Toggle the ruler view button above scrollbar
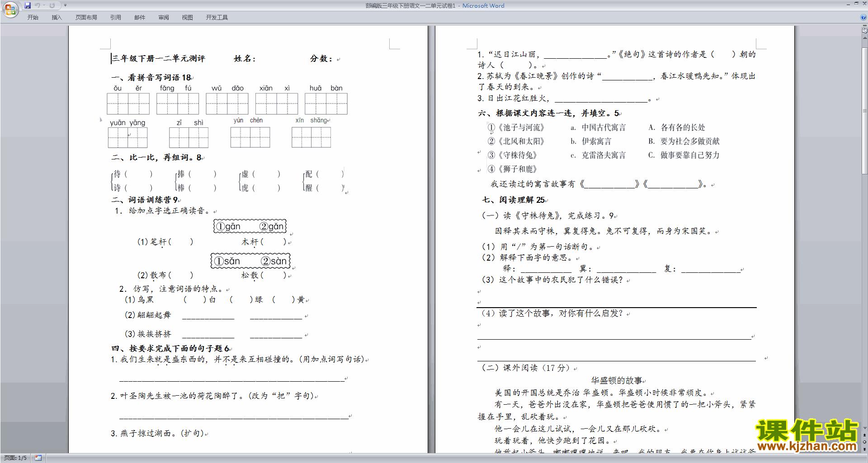 pos(864,31)
